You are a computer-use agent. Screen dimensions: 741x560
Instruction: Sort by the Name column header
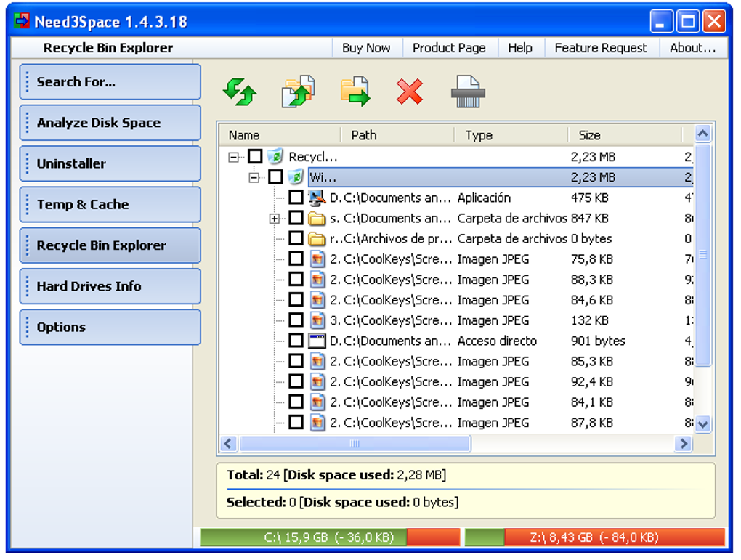280,135
